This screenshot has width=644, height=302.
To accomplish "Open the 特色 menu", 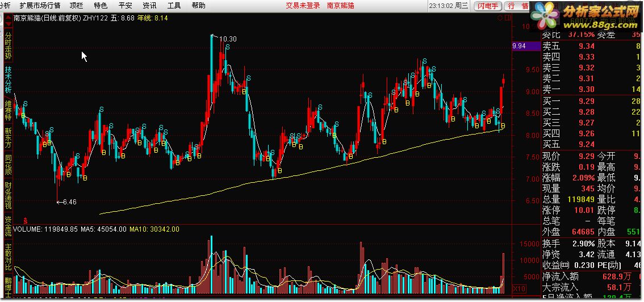I will point(101,6).
